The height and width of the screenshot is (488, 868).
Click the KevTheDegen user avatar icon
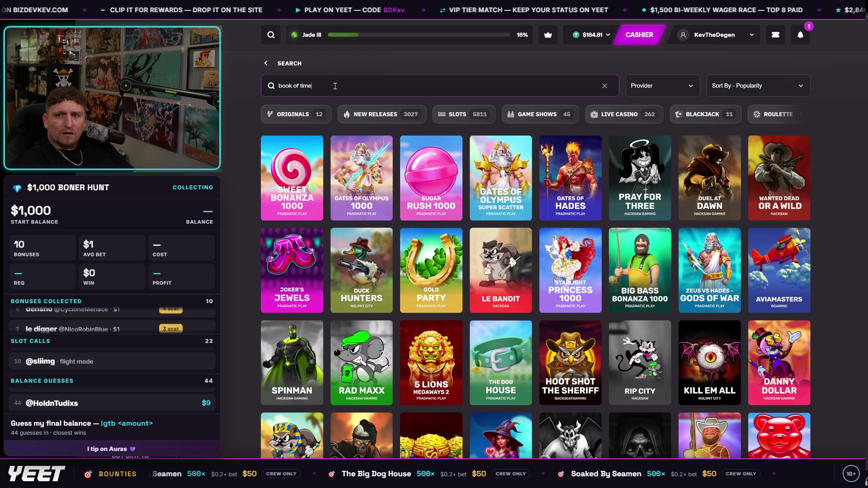(683, 35)
